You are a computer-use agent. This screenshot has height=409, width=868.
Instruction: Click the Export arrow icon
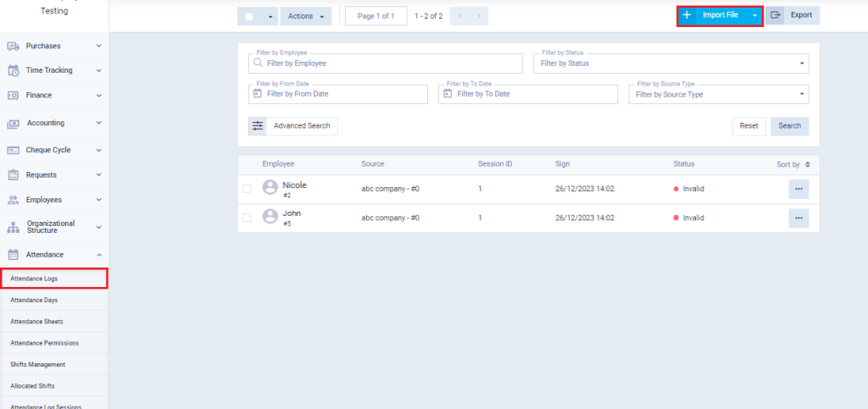point(776,15)
